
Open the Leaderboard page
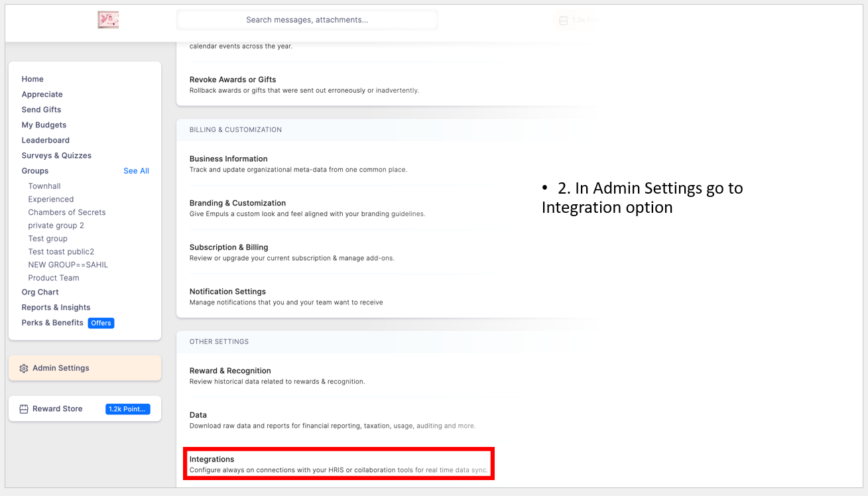[x=45, y=140]
